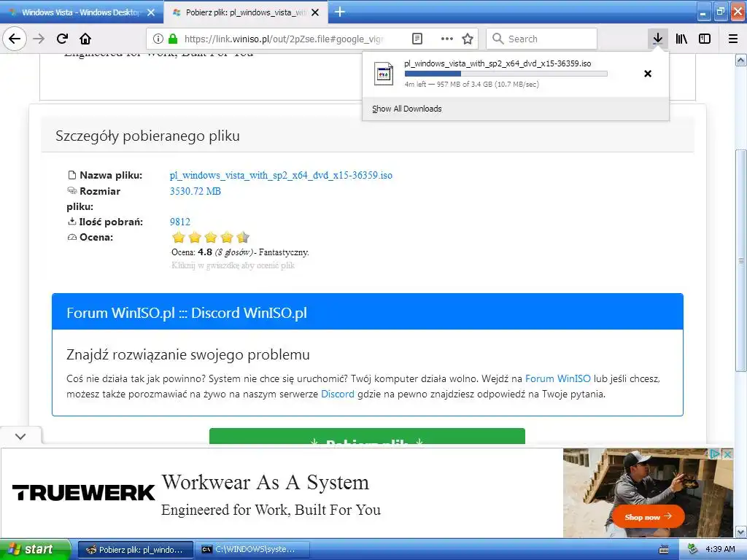Viewport: 747px width, 560px height.
Task: Click the 3530.72 MB file size value
Action: point(196,191)
